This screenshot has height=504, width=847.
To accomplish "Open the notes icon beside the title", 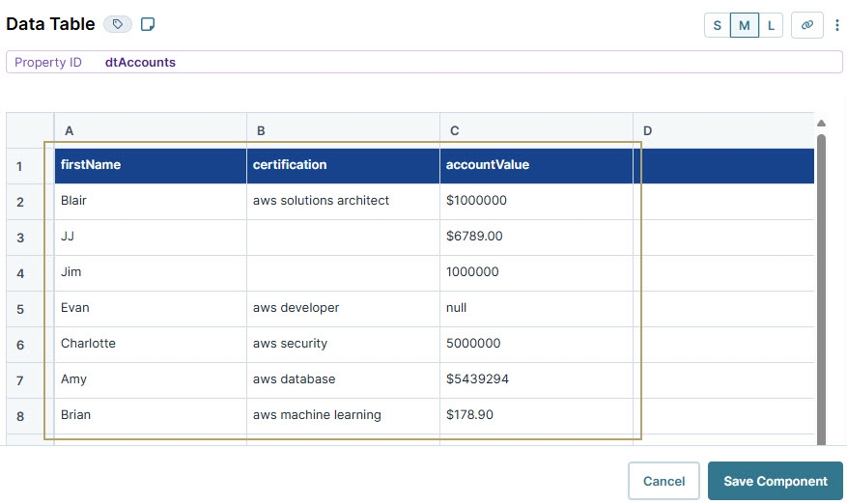I will [x=148, y=24].
